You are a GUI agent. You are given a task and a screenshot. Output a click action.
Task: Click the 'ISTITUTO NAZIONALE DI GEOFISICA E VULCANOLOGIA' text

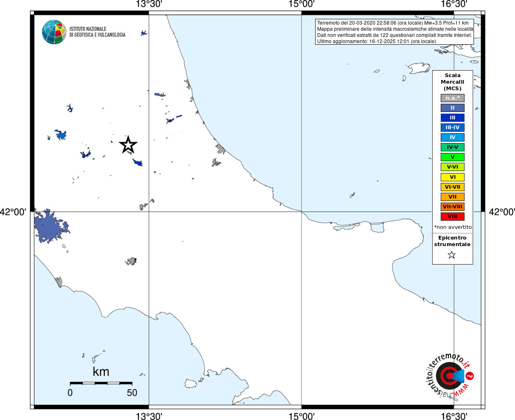click(x=97, y=32)
